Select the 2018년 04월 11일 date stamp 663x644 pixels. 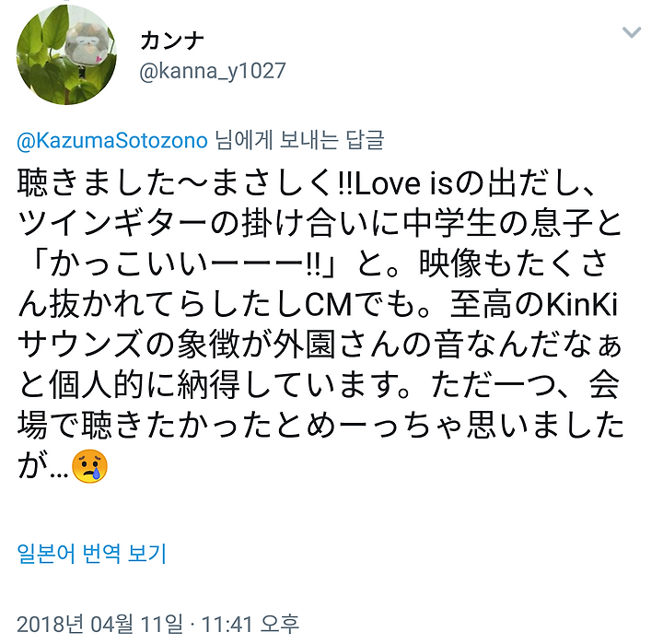click(x=100, y=624)
